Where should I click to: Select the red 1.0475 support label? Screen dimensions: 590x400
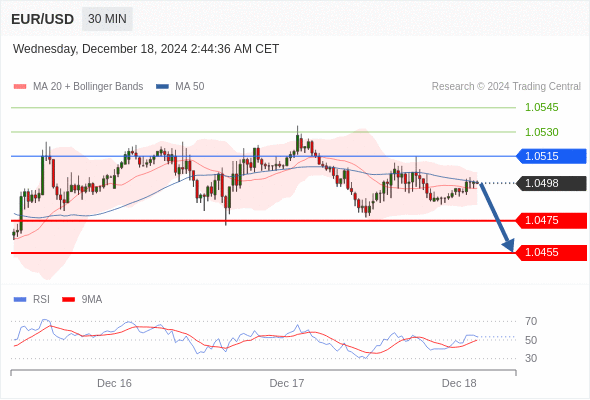pos(550,221)
